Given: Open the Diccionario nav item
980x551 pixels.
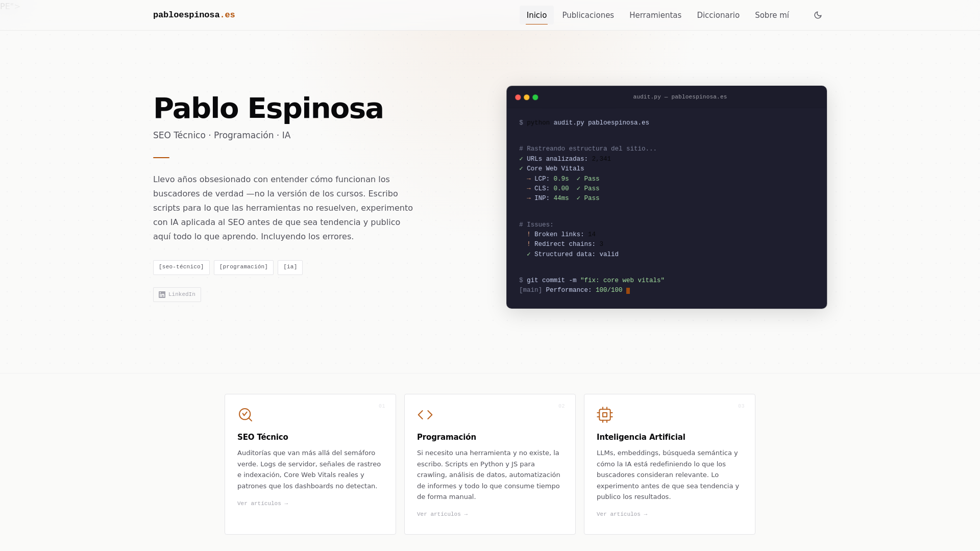Looking at the screenshot, I should pyautogui.click(x=718, y=15).
